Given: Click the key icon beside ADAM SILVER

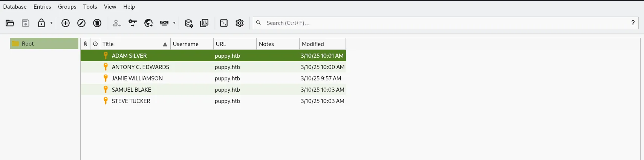Looking at the screenshot, I should pyautogui.click(x=106, y=55).
